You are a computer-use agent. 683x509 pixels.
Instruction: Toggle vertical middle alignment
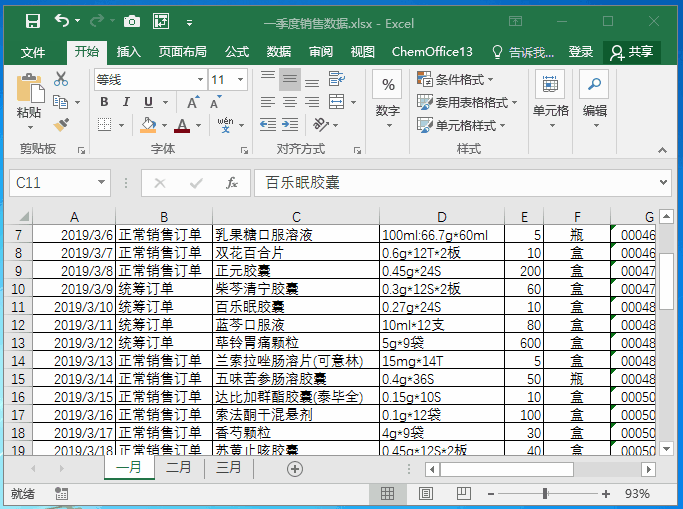click(290, 79)
